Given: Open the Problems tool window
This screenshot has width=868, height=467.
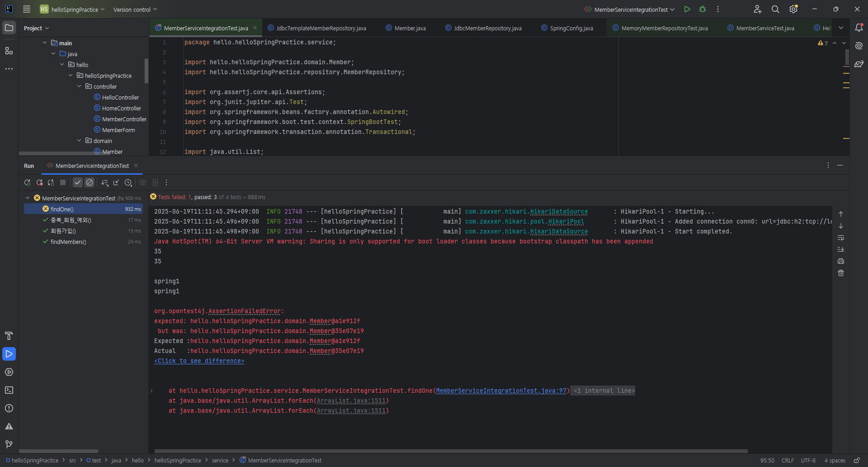Looking at the screenshot, I should pyautogui.click(x=9, y=408).
